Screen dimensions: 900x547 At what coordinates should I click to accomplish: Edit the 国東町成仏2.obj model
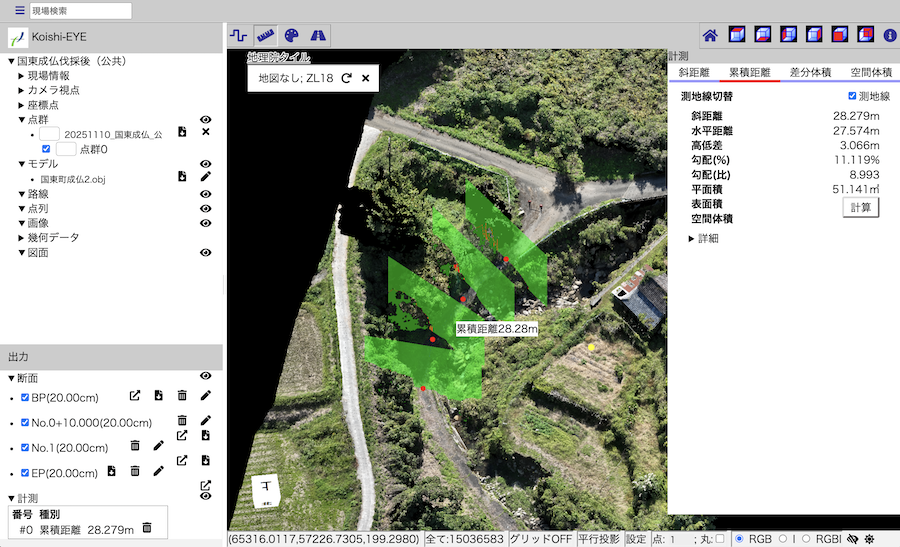pyautogui.click(x=205, y=177)
